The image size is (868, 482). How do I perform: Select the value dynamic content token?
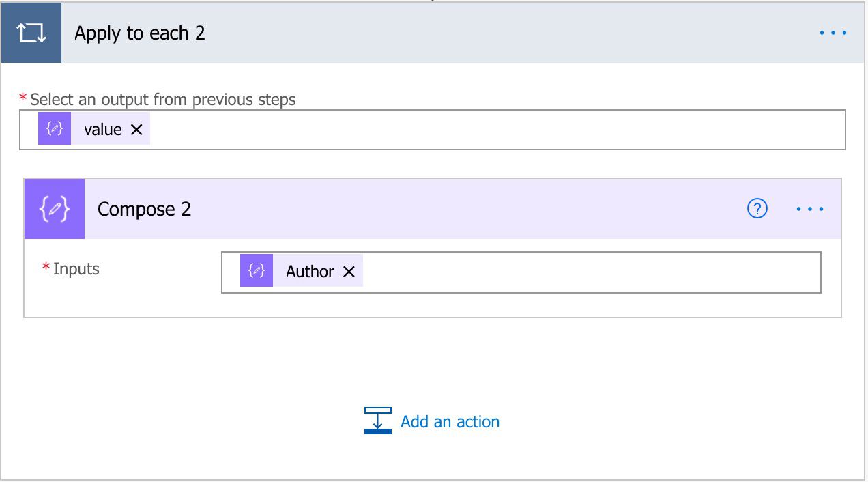click(x=101, y=128)
